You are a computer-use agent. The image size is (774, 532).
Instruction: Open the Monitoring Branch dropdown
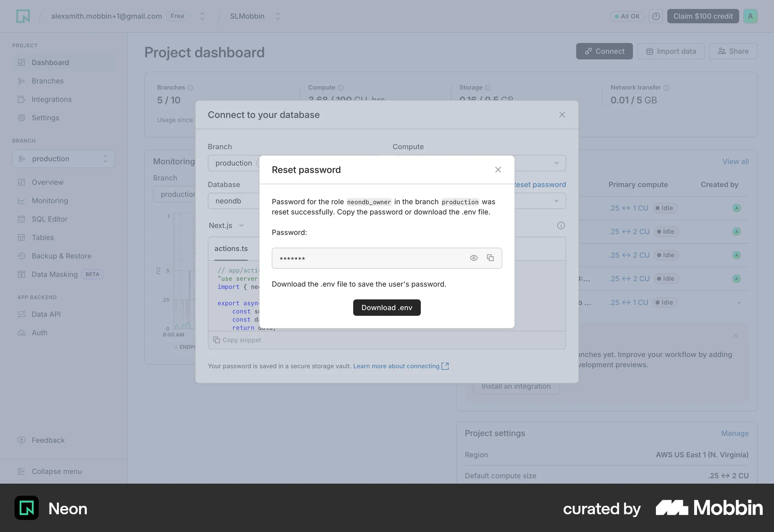click(x=175, y=194)
